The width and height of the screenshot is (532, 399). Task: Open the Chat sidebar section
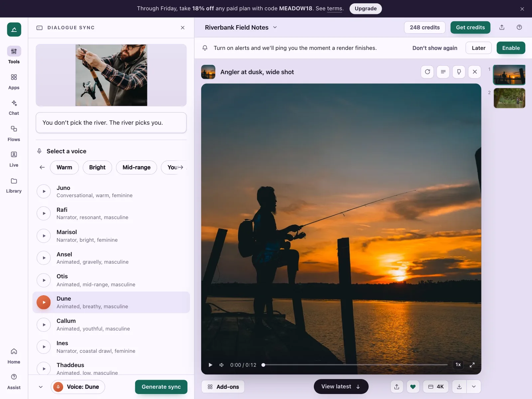tap(14, 107)
